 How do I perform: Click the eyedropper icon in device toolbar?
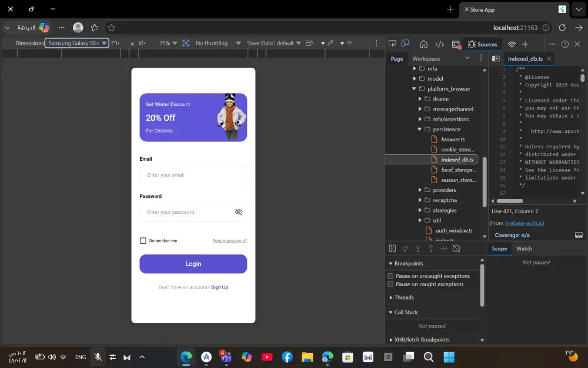(330, 43)
